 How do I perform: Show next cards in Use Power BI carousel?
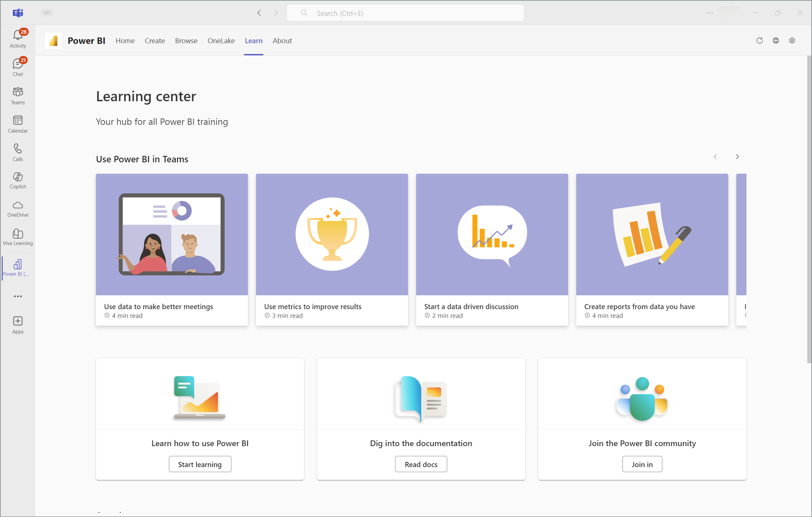[x=737, y=157]
